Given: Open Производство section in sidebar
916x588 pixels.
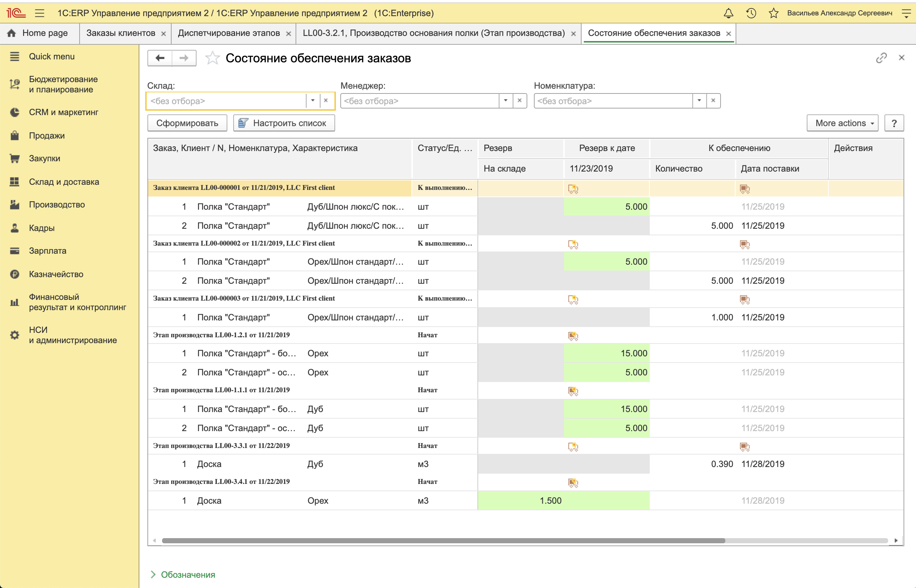Looking at the screenshot, I should tap(56, 205).
